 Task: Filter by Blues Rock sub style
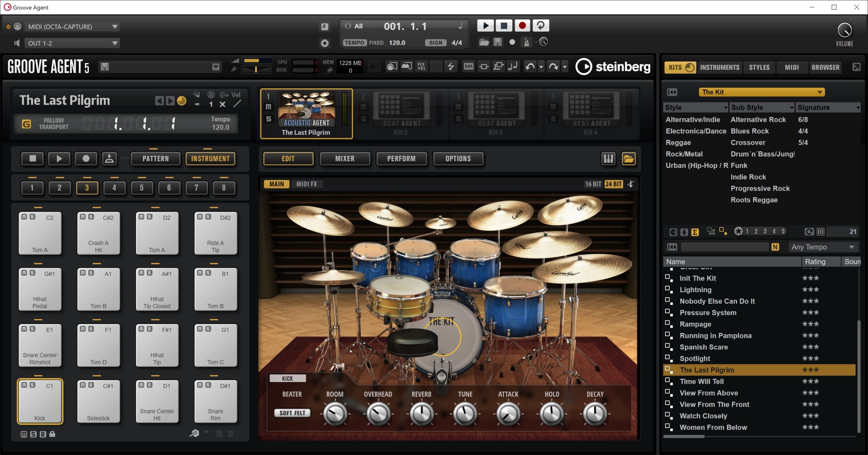(750, 131)
